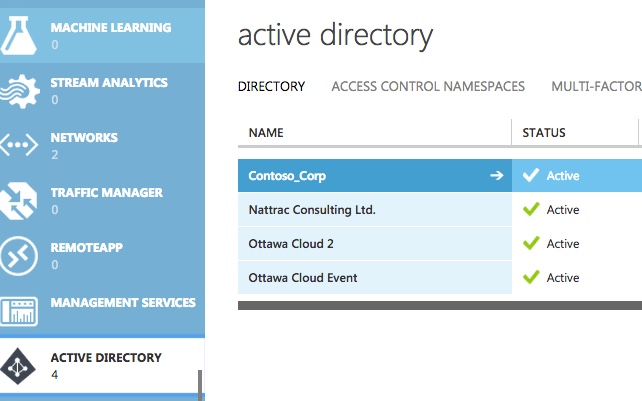Image resolution: width=642 pixels, height=401 pixels.
Task: Switch to ACCESS CONTROL NAMESPACES tab
Action: click(x=428, y=86)
